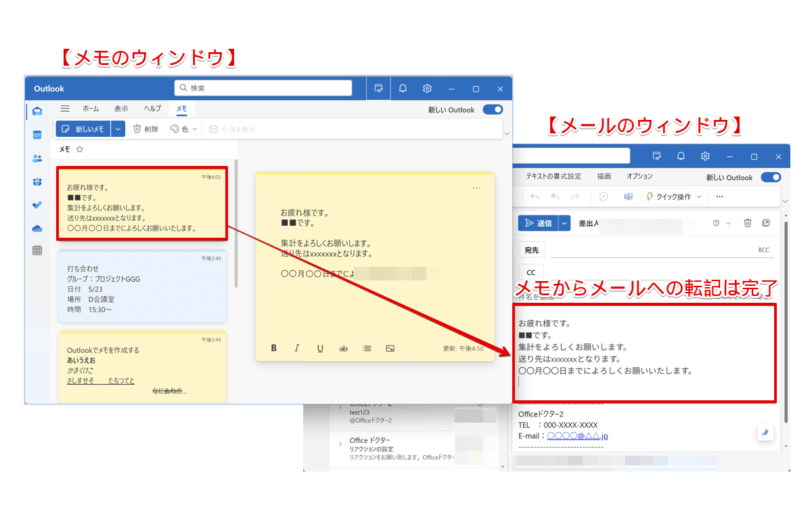This screenshot has height=508, width=812.
Task: Open OneDrive cloud icon in memo window sidebar
Action: click(x=37, y=228)
